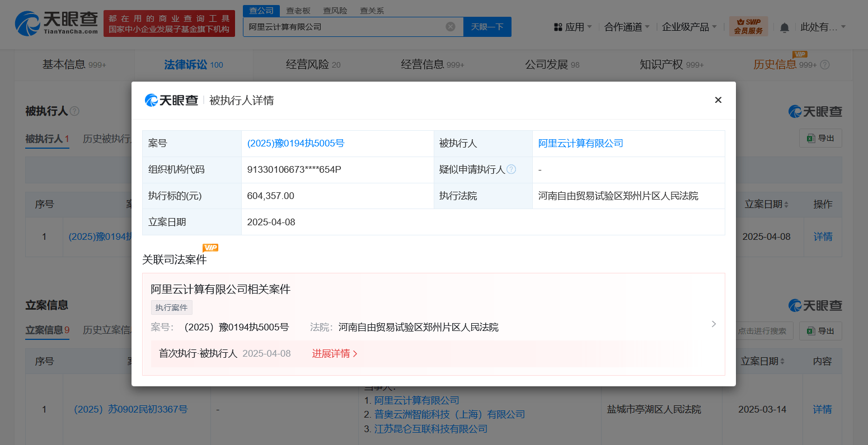This screenshot has width=868, height=445.
Task: Click the 天眼查 logo in the dialog header
Action: (x=171, y=100)
